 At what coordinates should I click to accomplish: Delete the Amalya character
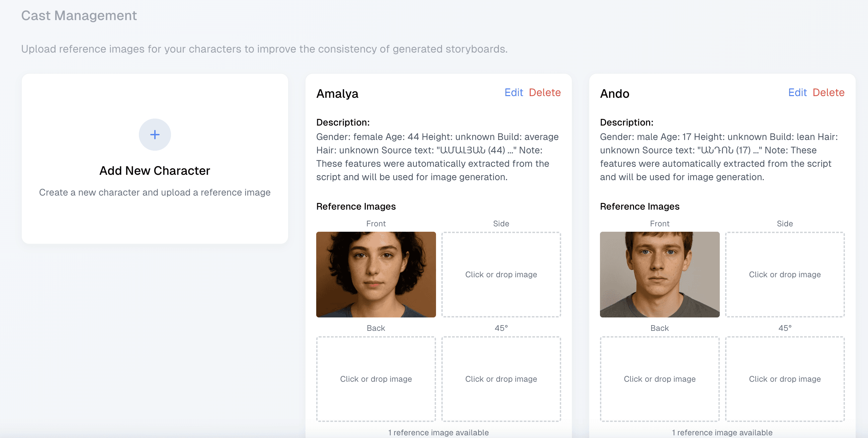pos(544,92)
